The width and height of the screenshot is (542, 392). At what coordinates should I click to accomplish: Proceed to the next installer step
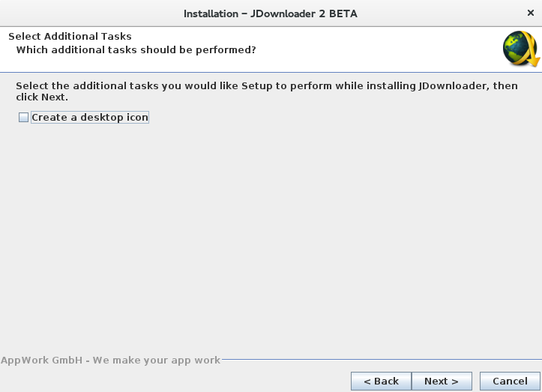441,381
